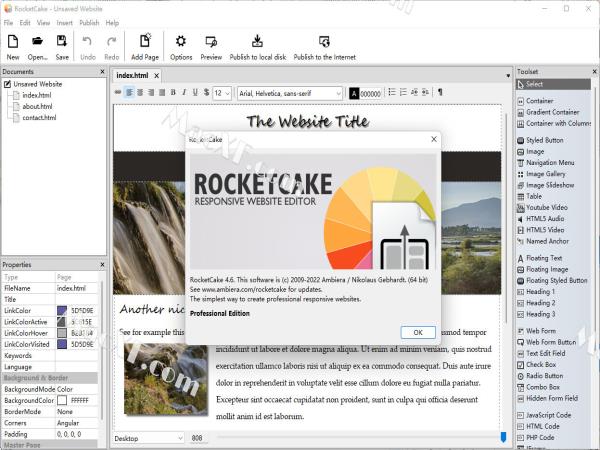This screenshot has width=600, height=450.
Task: Open the Publish menu
Action: click(x=89, y=23)
